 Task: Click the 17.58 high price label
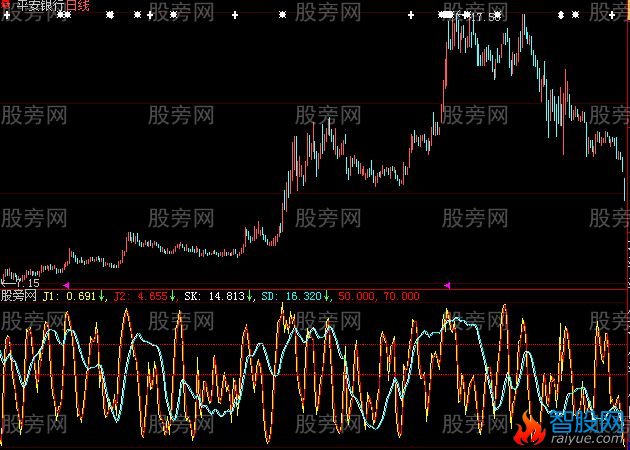coord(486,17)
